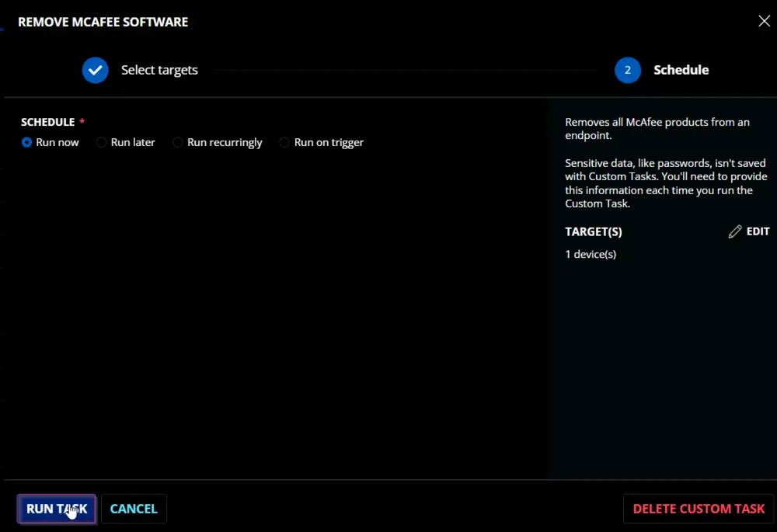Click the pencil edit icon
This screenshot has height=532, width=777.
735,231
